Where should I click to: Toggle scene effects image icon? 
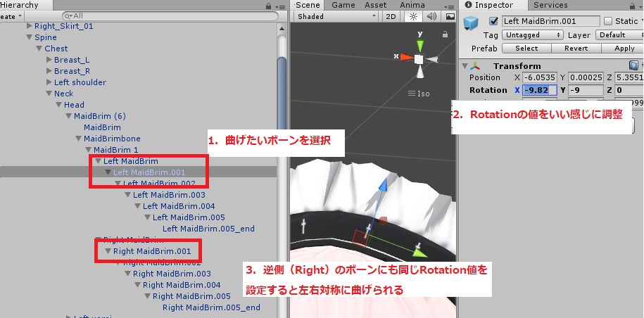point(450,16)
